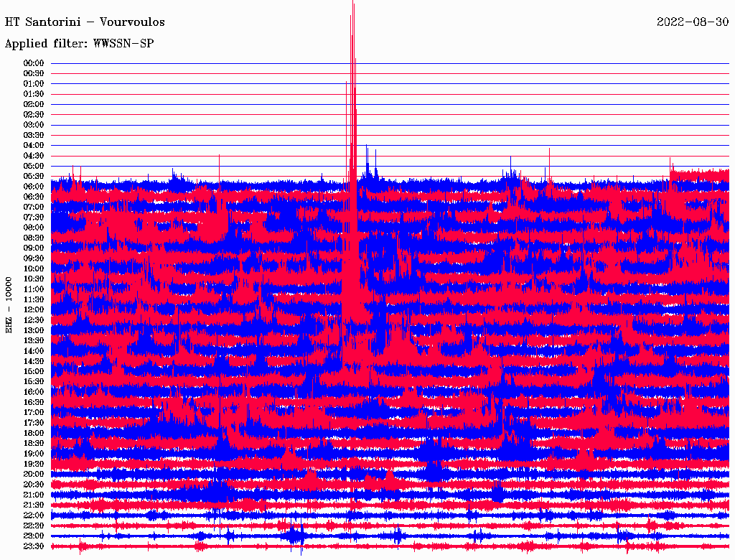The height and width of the screenshot is (560, 735).
Task: Click the '05:30' time label
Action: pyautogui.click(x=33, y=177)
